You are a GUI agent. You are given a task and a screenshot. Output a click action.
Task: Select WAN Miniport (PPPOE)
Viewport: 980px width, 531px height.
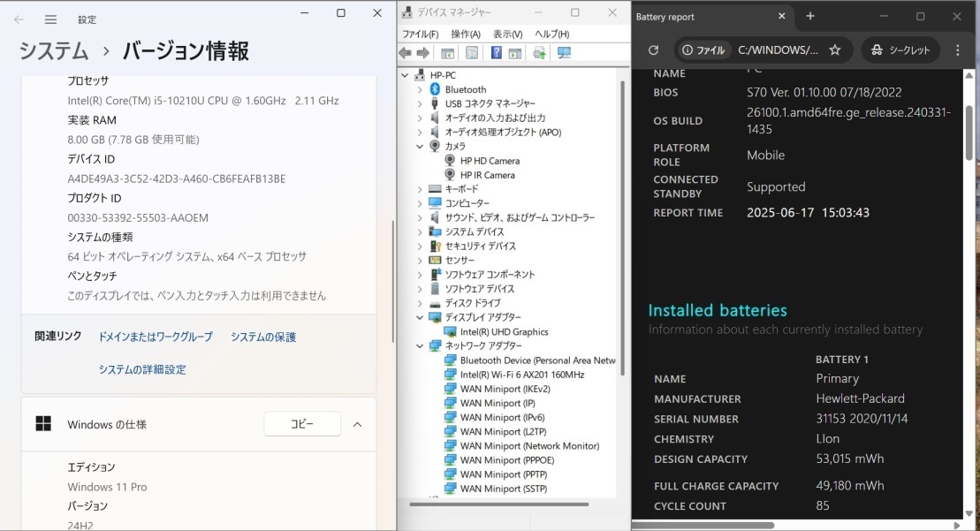coord(507,460)
